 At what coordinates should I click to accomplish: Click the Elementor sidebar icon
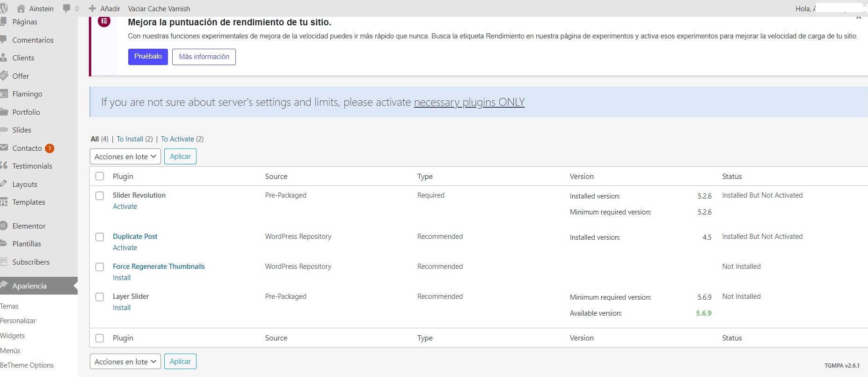(3, 225)
